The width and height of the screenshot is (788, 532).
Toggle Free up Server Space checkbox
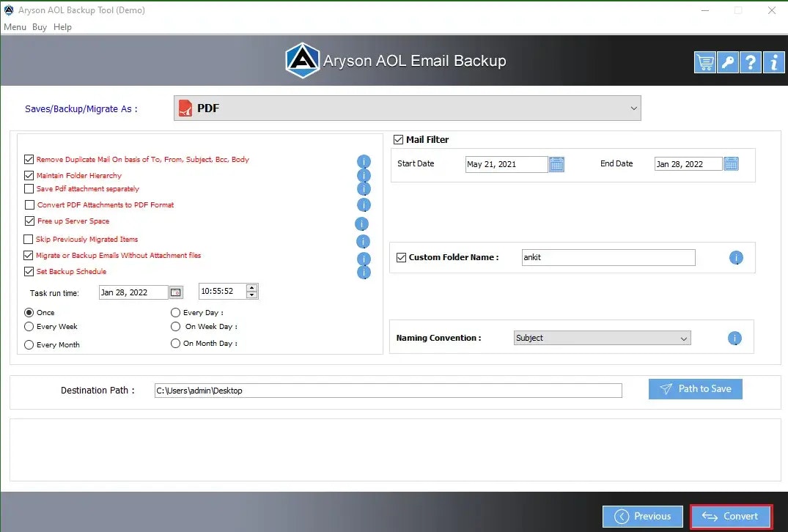click(29, 221)
